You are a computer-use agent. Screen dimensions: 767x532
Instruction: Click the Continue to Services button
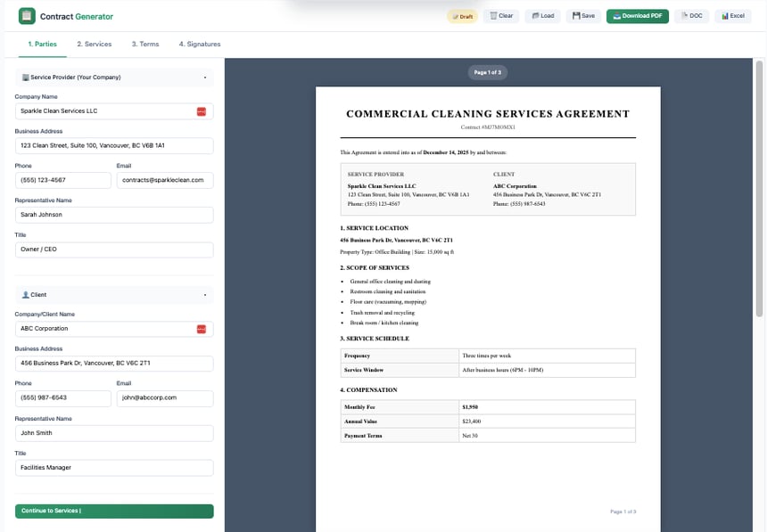(113, 510)
